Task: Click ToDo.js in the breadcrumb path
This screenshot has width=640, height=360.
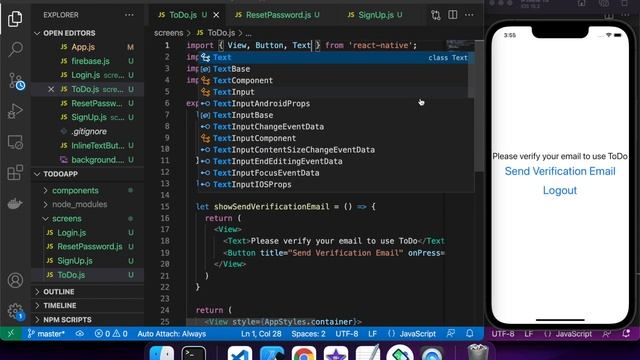Action: click(x=221, y=33)
